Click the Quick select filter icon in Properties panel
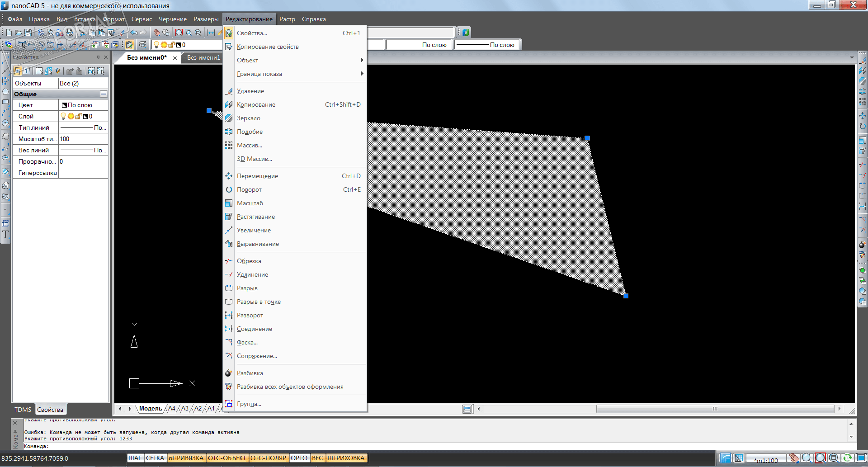 point(57,71)
